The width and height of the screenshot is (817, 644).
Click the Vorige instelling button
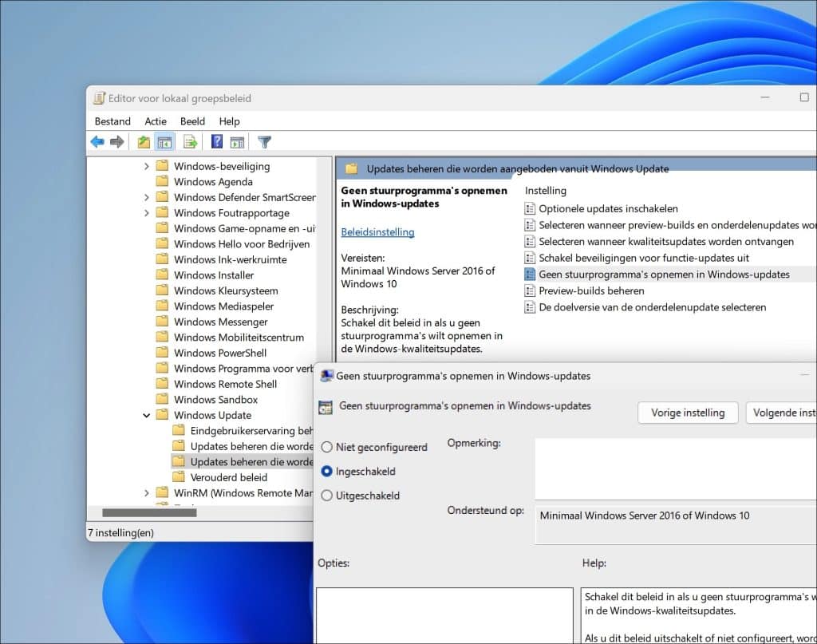[x=688, y=413]
